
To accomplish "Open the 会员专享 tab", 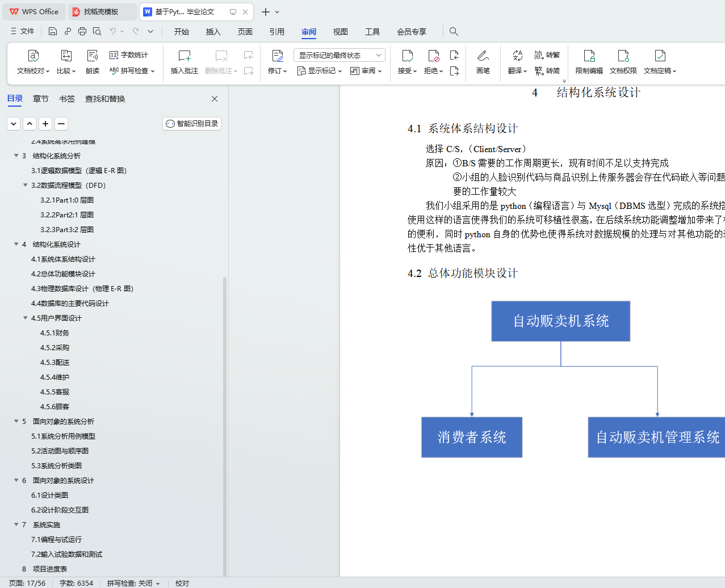I will 412,32.
